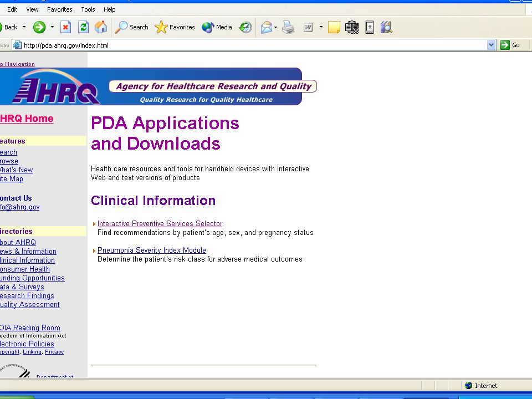
Task: Open the Research Findings link
Action: 27,296
